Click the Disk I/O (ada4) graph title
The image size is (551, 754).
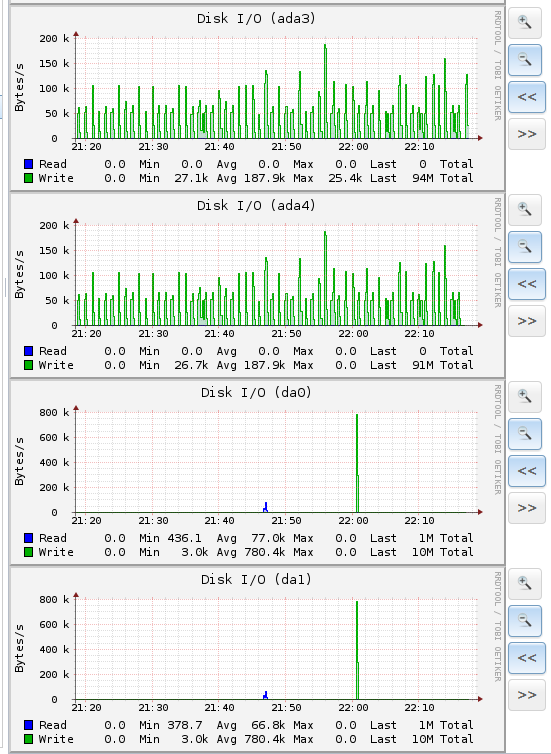tap(256, 205)
